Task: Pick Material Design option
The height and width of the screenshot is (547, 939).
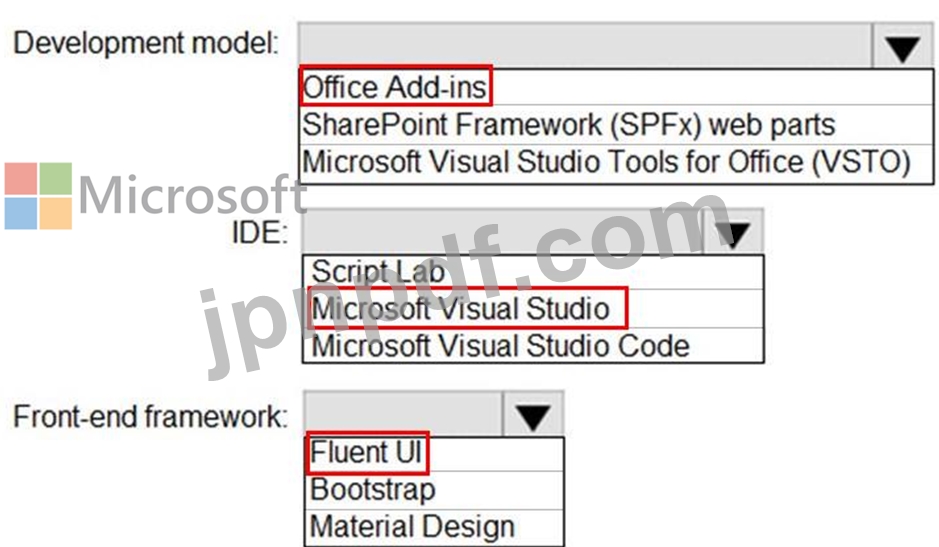Action: point(434,527)
